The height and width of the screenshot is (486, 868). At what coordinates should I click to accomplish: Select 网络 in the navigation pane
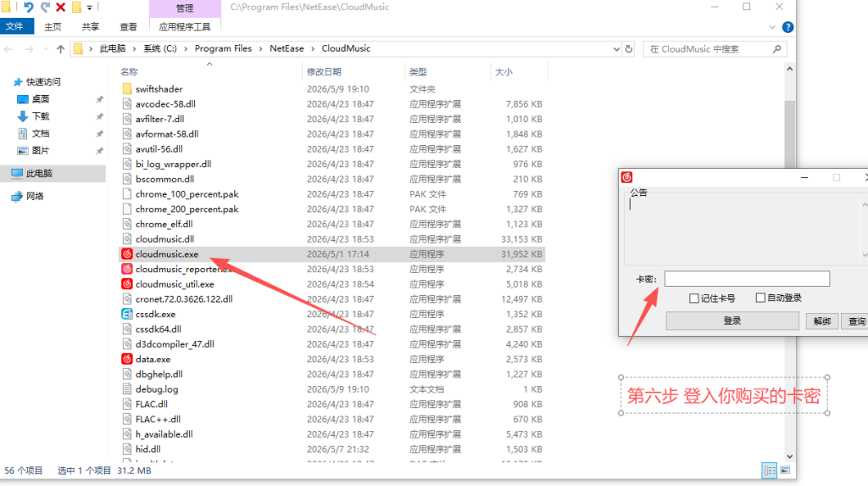point(34,196)
